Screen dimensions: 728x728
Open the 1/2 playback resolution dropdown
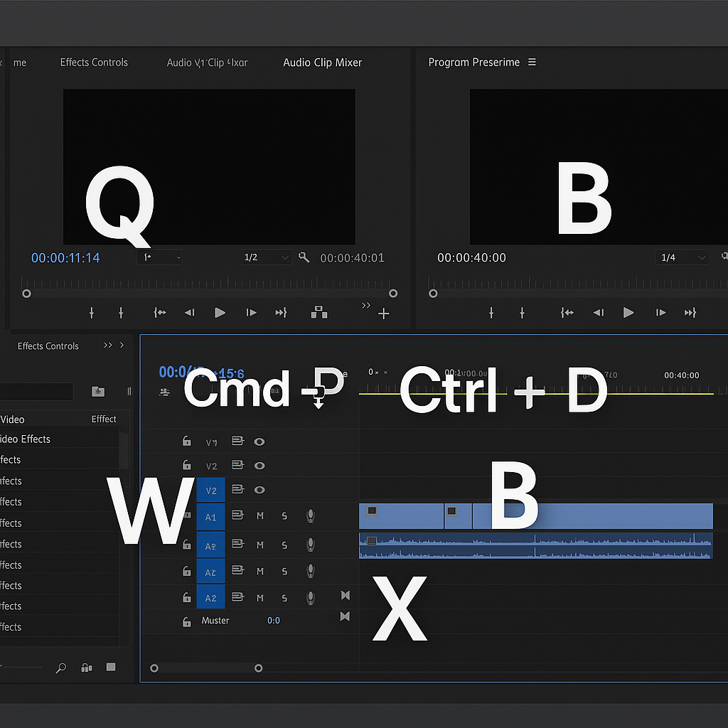coord(266,257)
